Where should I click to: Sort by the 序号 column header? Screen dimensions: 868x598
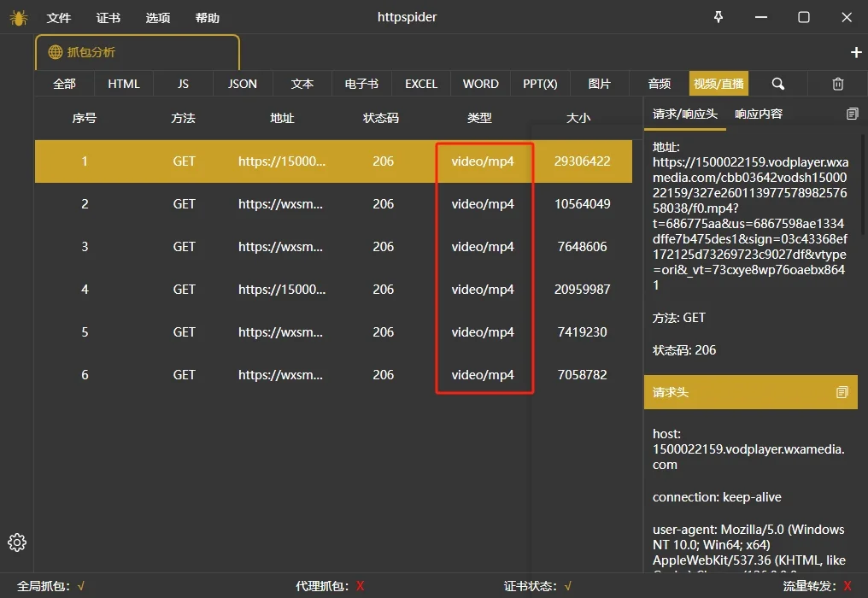84,118
